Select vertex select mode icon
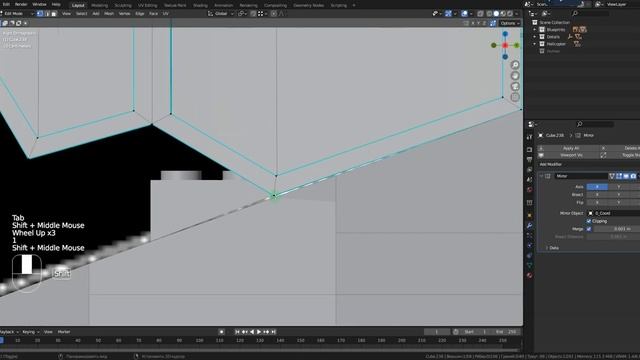This screenshot has width=640, height=360. point(40,13)
